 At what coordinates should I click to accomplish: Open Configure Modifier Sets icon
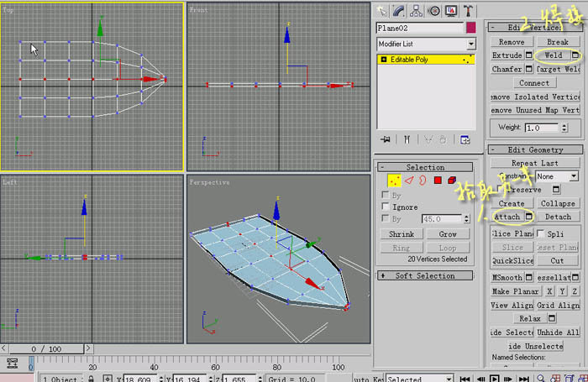click(465, 140)
